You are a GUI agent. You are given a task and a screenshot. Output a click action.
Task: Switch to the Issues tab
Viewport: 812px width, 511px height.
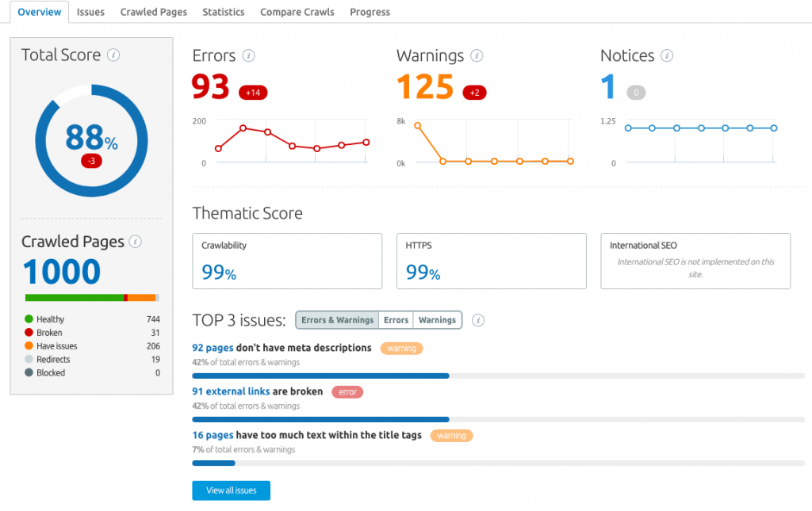90,12
